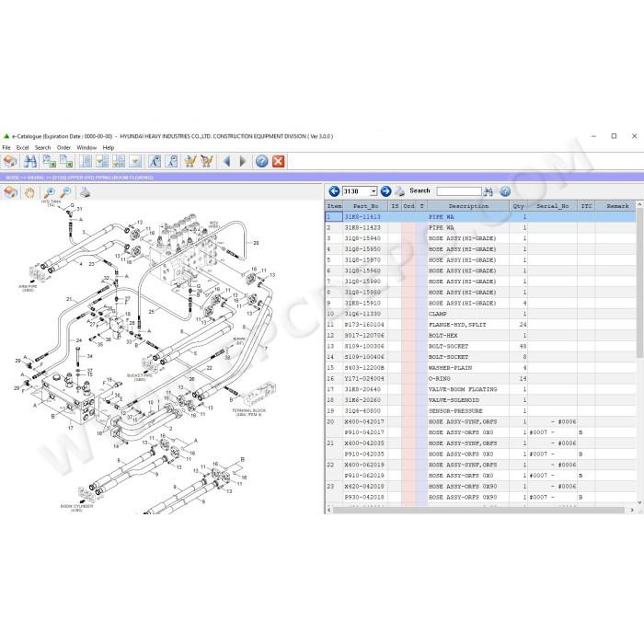Select the hand pan tool
Screen dimensions: 644x644
click(29, 192)
